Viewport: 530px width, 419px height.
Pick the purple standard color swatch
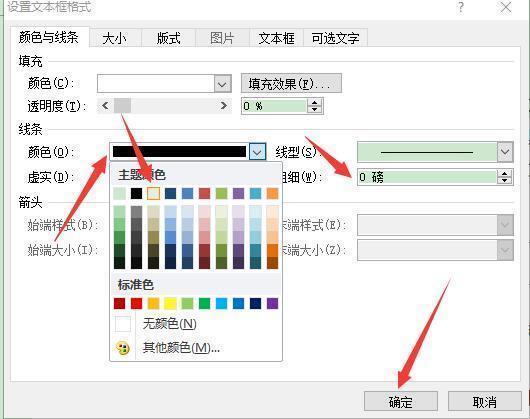tap(272, 303)
